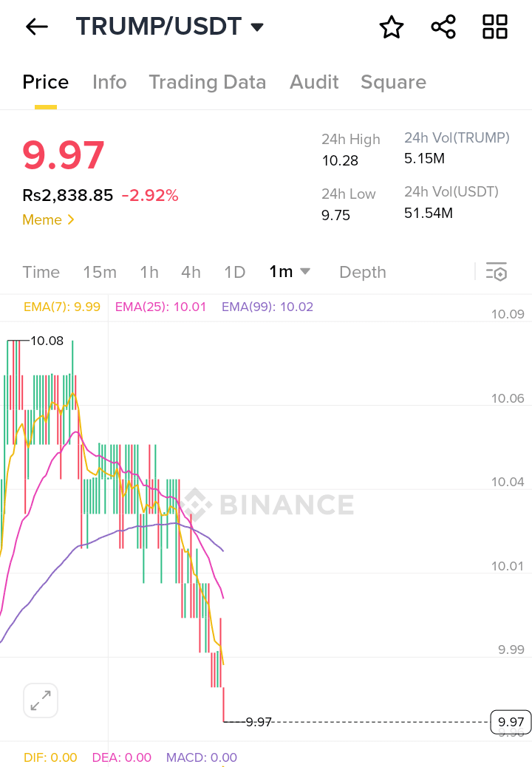
Task: Show the Depth chart
Action: coord(363,272)
